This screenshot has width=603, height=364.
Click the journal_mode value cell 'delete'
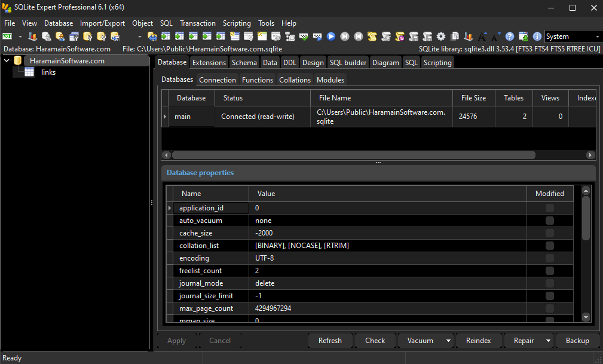pos(388,283)
